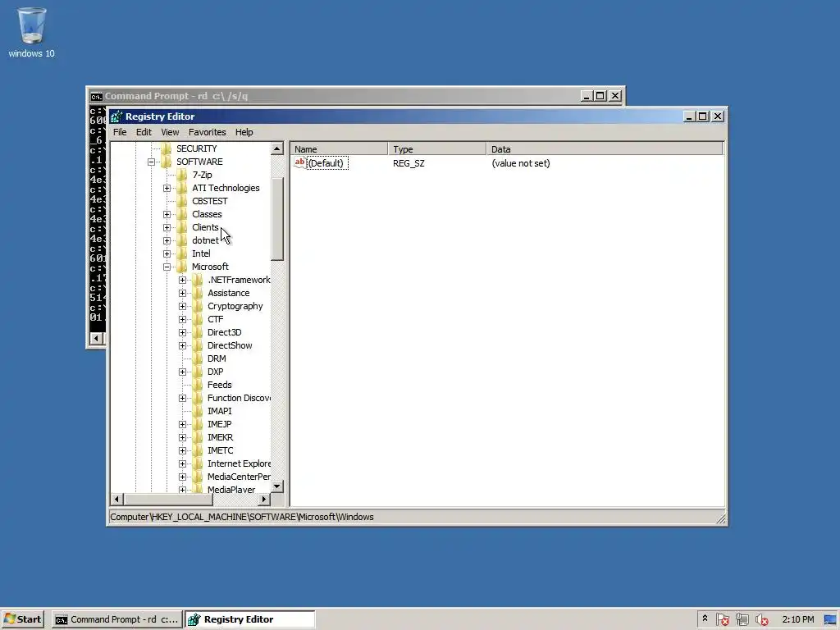Viewport: 840px width, 630px height.
Task: Expand the .NETFramework key
Action: coord(183,280)
